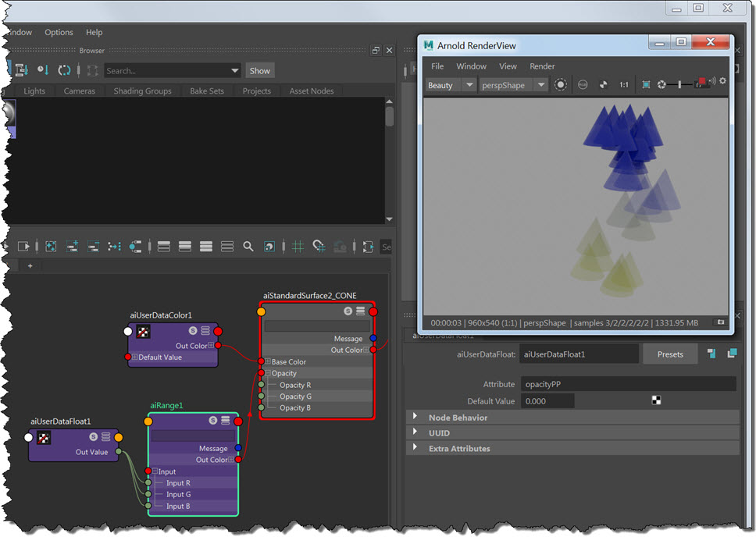Adjust the exposure slider in RenderView toolbar
Image resolution: width=756 pixels, height=537 pixels.
(x=679, y=85)
